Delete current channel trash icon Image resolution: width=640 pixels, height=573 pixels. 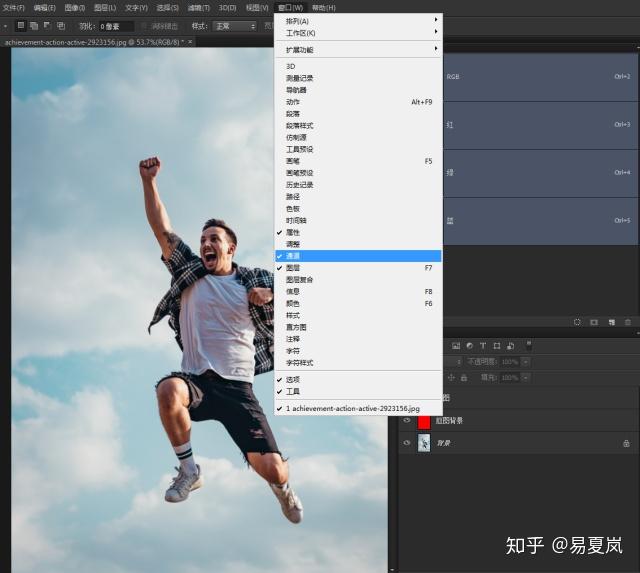628,322
